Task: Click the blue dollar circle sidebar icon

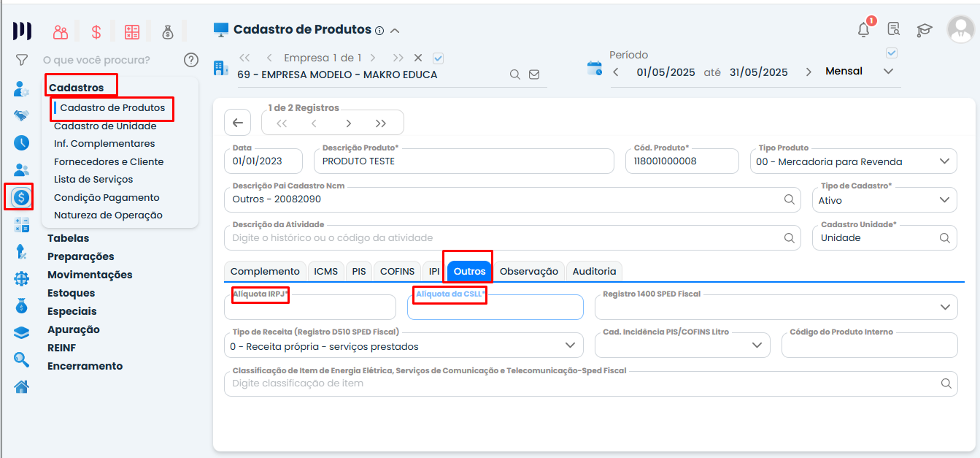Action: click(x=22, y=197)
